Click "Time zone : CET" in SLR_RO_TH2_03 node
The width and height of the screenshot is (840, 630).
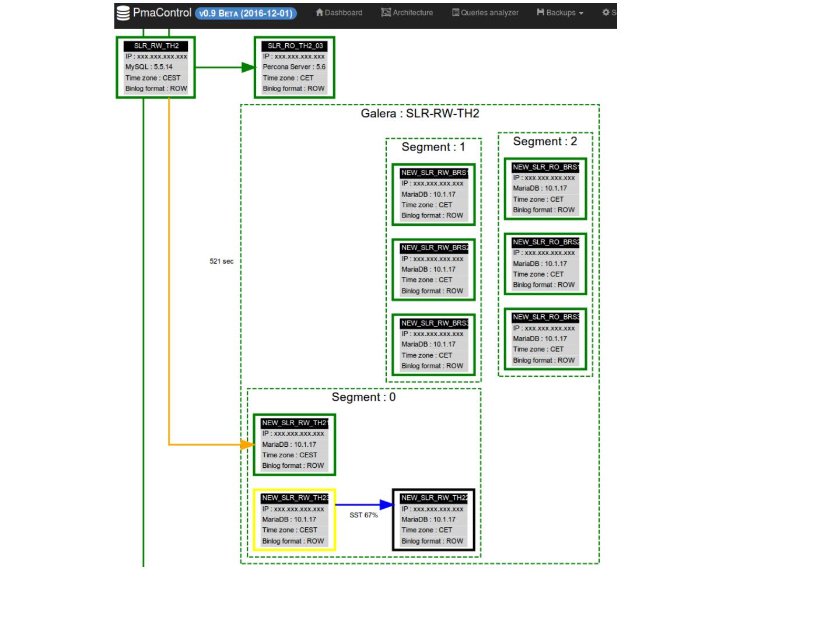click(x=295, y=78)
